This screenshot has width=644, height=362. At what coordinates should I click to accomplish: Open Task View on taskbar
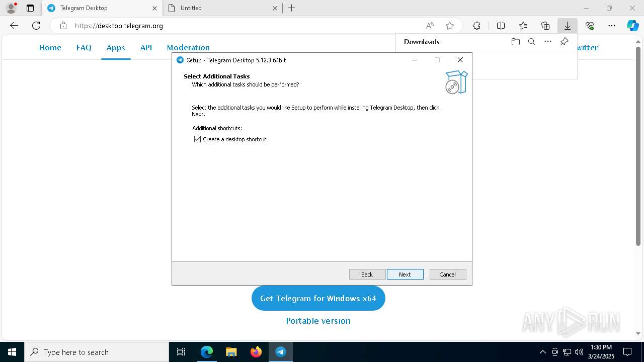pyautogui.click(x=181, y=352)
